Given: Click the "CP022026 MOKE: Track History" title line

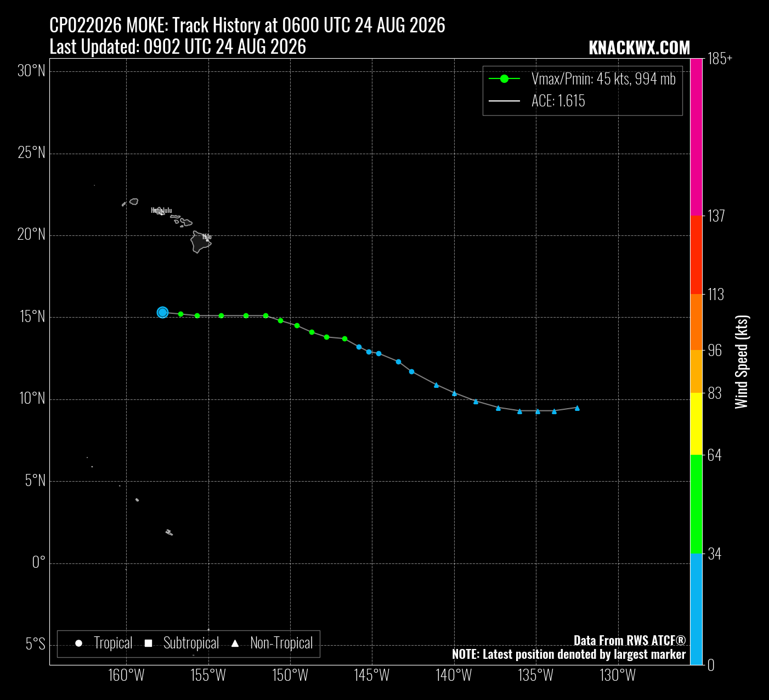Looking at the screenshot, I should (x=247, y=25).
